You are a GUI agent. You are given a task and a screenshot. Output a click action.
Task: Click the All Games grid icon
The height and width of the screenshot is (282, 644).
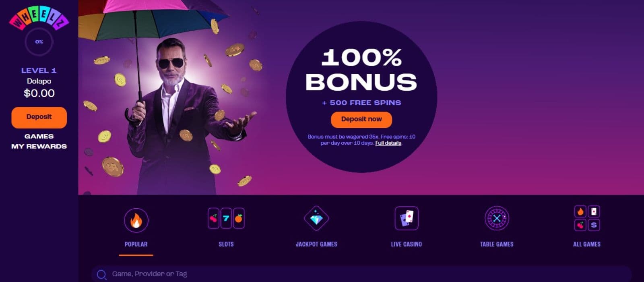(587, 218)
